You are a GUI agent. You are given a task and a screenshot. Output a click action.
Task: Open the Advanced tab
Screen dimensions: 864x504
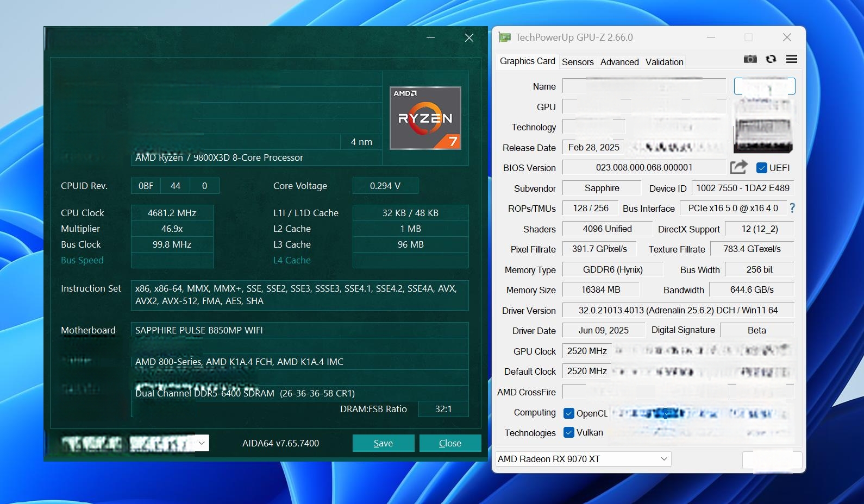pyautogui.click(x=619, y=62)
